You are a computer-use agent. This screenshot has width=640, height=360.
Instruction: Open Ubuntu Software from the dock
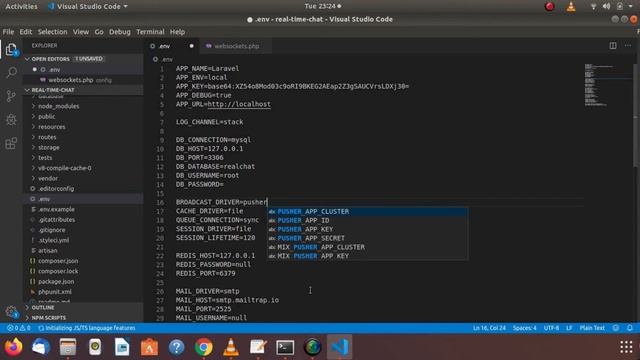(x=149, y=347)
